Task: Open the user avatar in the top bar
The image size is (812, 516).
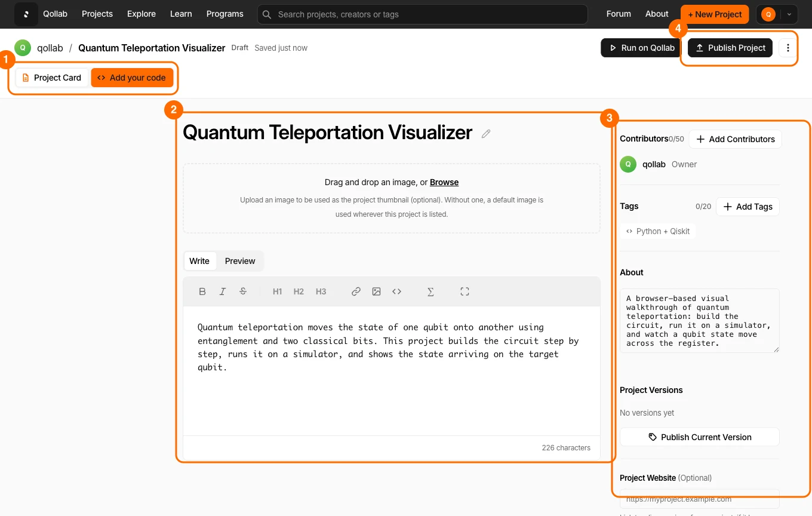Action: [x=768, y=14]
